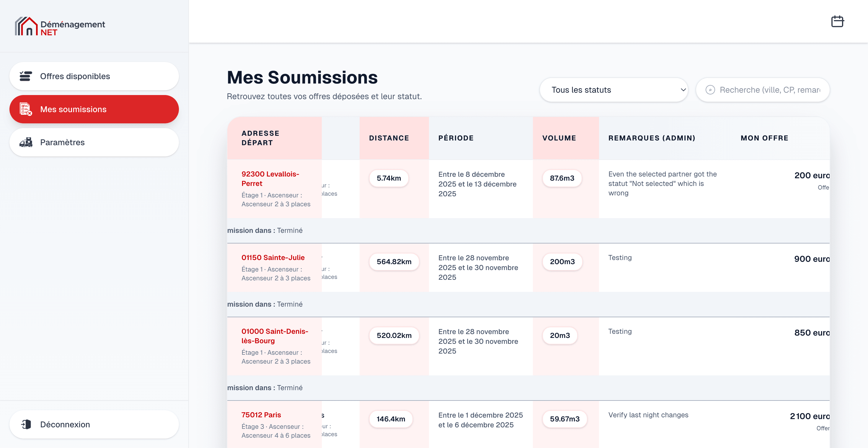Screen dimensions: 868x448
Task: Click the search magnifier icon
Action: tap(710, 90)
